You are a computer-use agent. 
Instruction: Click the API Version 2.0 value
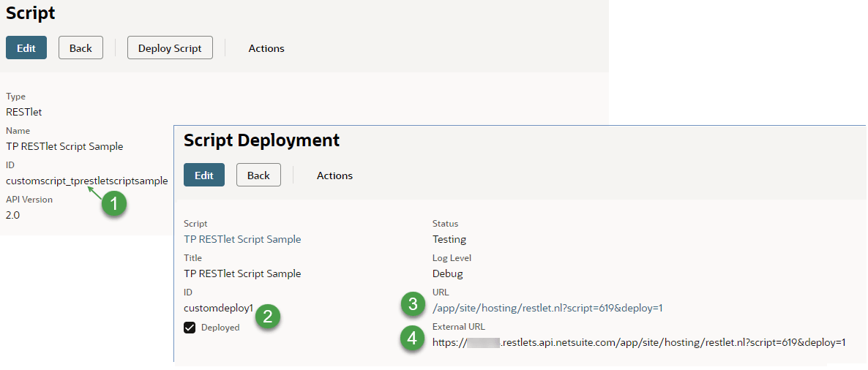coord(12,215)
